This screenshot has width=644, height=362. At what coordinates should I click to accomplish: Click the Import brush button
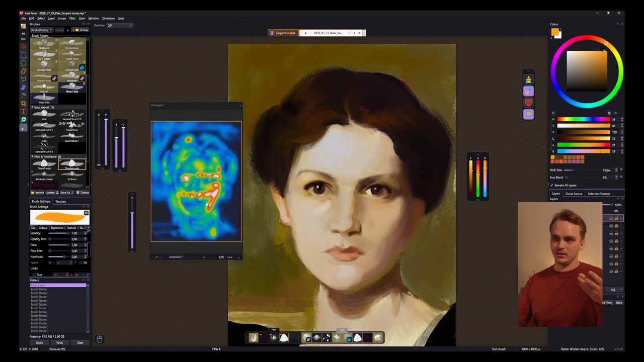(38, 193)
